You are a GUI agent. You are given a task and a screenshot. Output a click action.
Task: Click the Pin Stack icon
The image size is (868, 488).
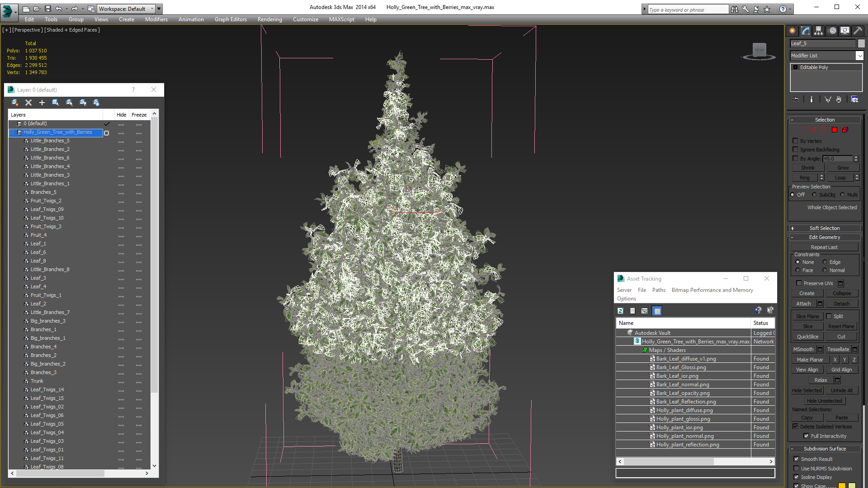pyautogui.click(x=796, y=99)
